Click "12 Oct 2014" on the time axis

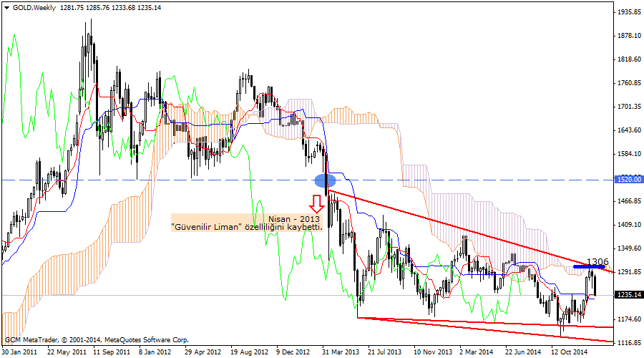click(570, 352)
